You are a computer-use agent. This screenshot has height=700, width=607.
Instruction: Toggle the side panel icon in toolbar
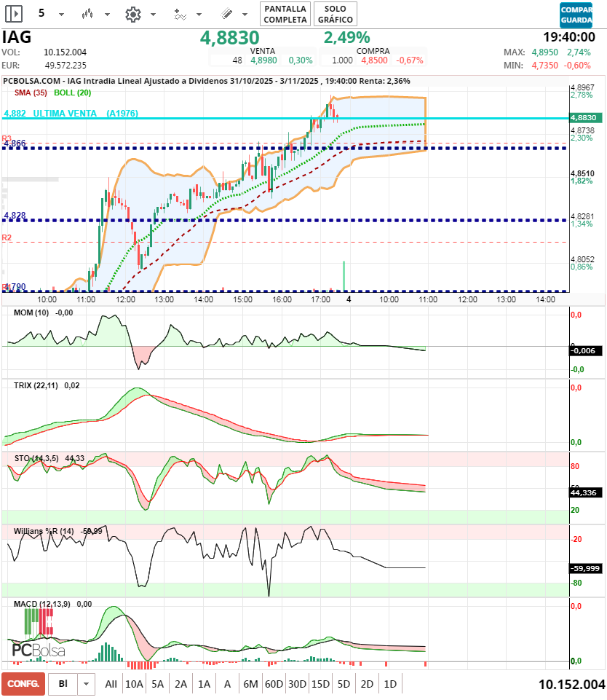(x=14, y=14)
